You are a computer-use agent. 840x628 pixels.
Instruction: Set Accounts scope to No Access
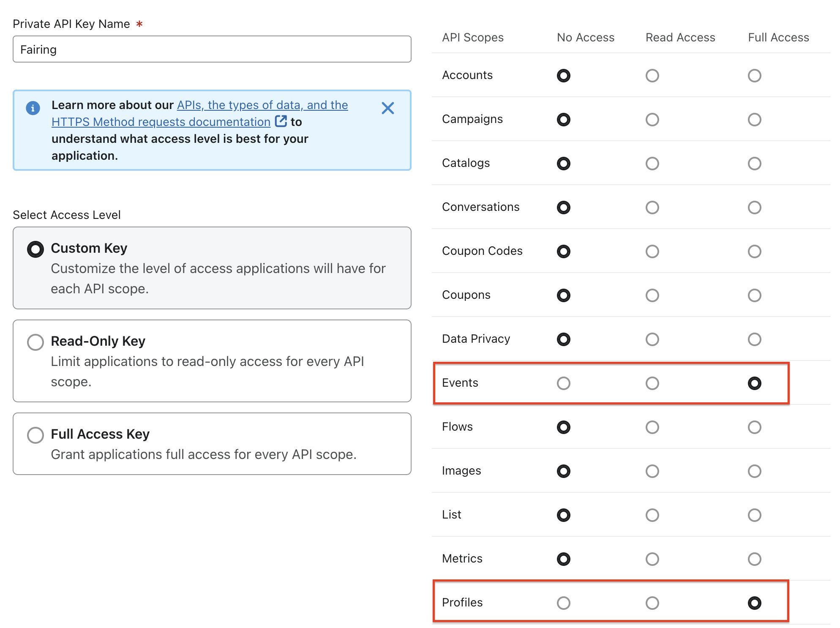pyautogui.click(x=563, y=76)
